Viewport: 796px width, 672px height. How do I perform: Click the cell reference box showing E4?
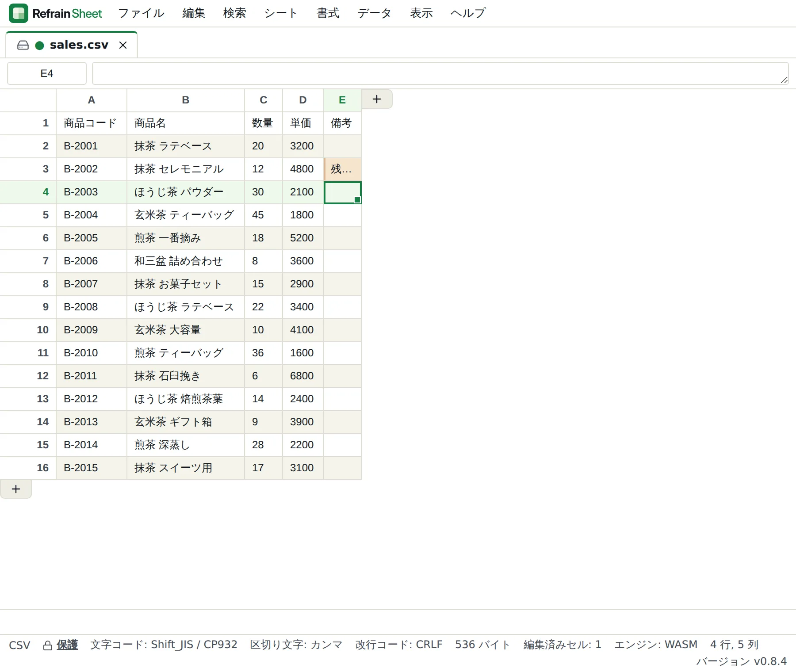click(47, 73)
